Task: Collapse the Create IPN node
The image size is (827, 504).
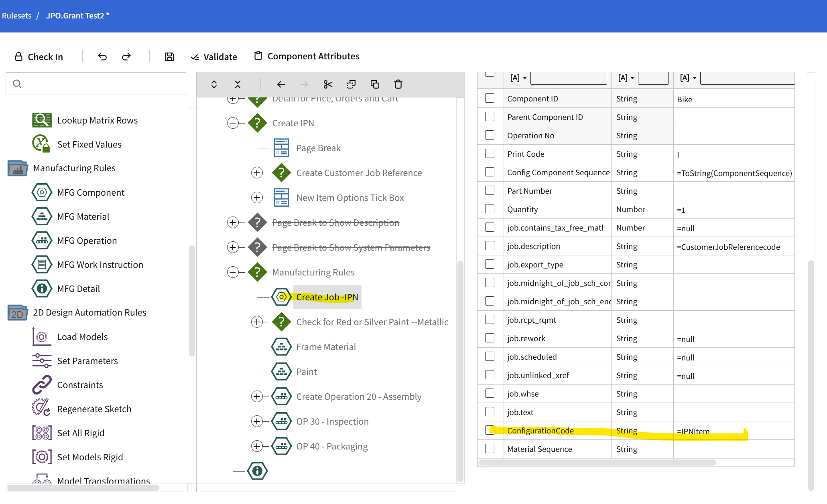Action: pos(233,123)
